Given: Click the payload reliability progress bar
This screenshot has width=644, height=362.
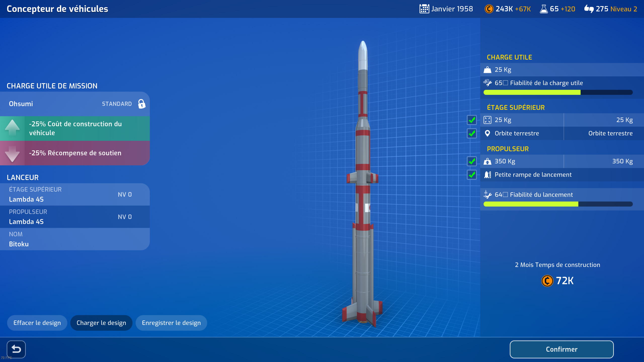Looking at the screenshot, I should pos(558,92).
